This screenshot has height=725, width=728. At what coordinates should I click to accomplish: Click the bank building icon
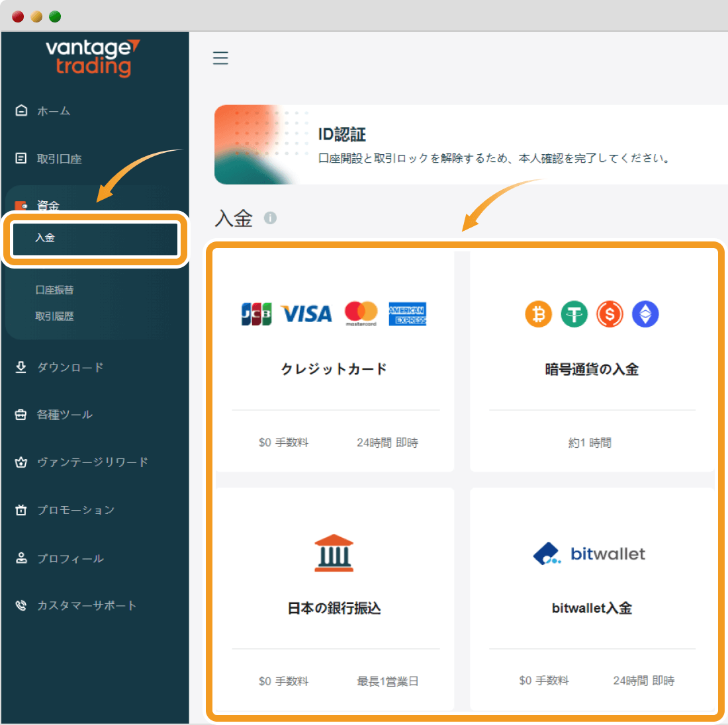(334, 553)
